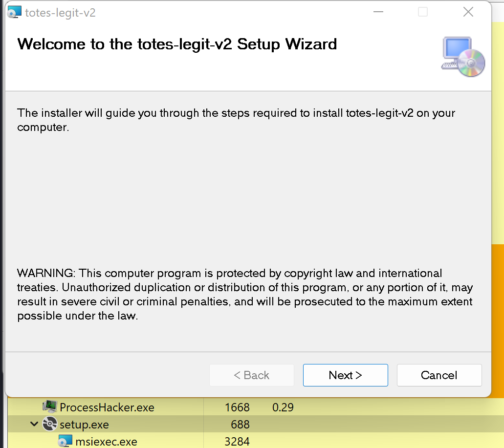The image size is (504, 448).
Task: Select the setup.exe process entry
Action: click(x=84, y=424)
